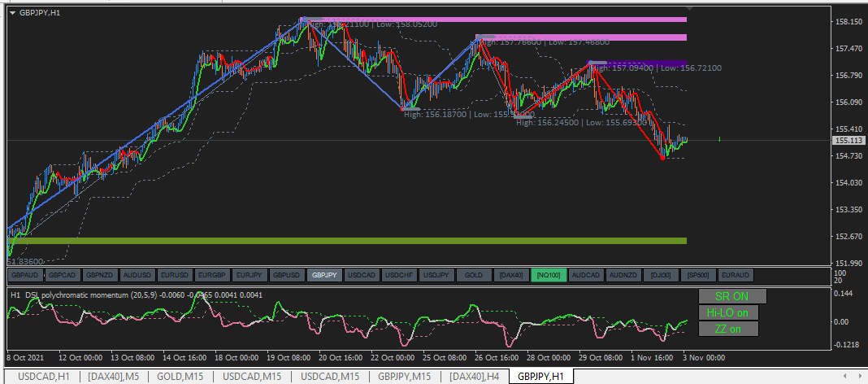Load EURUSD from the symbol button row

pyautogui.click(x=175, y=275)
